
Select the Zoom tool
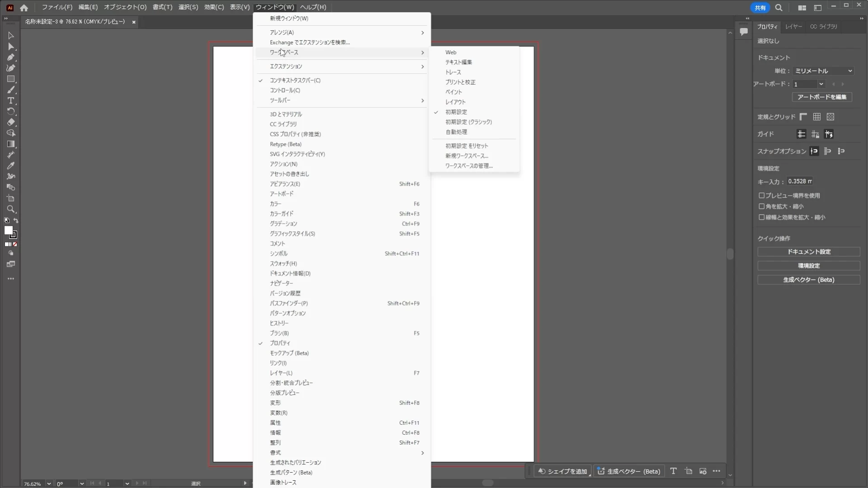(x=11, y=209)
